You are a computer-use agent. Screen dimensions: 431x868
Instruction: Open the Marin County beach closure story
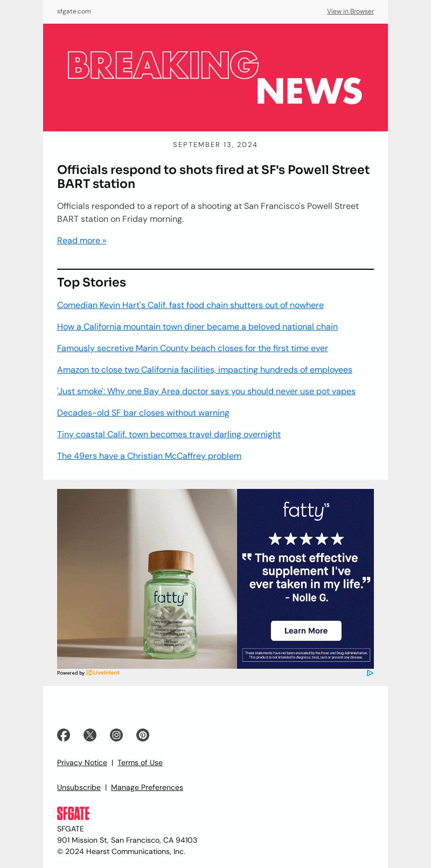point(192,348)
